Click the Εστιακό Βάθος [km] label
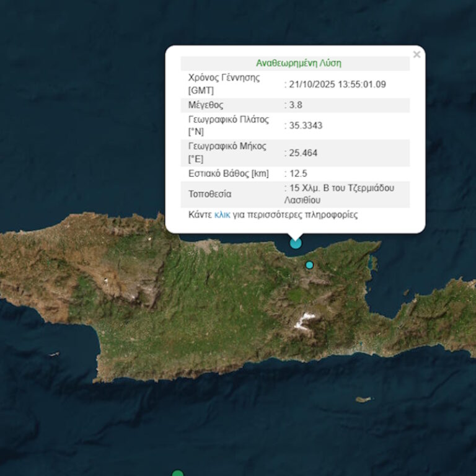Viewport: 476px width, 476px height. click(229, 174)
